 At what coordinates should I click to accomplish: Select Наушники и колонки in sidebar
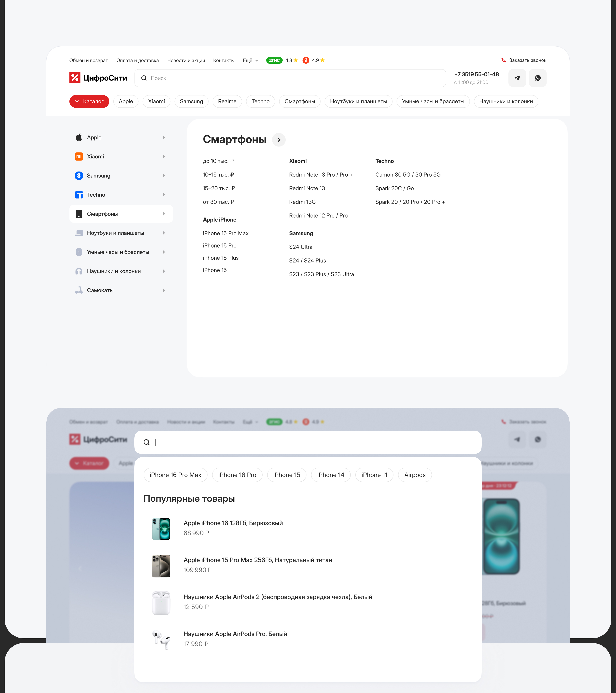click(x=114, y=271)
